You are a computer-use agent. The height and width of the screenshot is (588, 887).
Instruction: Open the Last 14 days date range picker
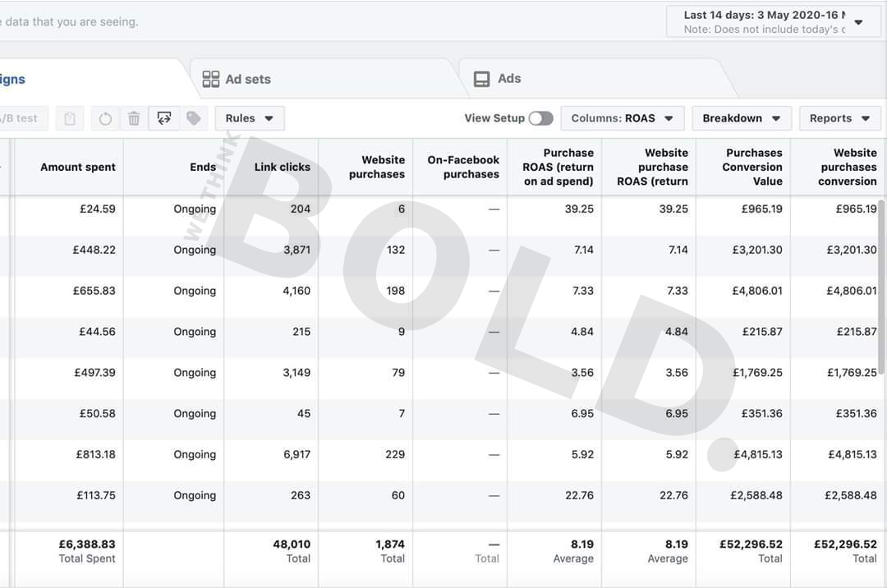[x=773, y=21]
